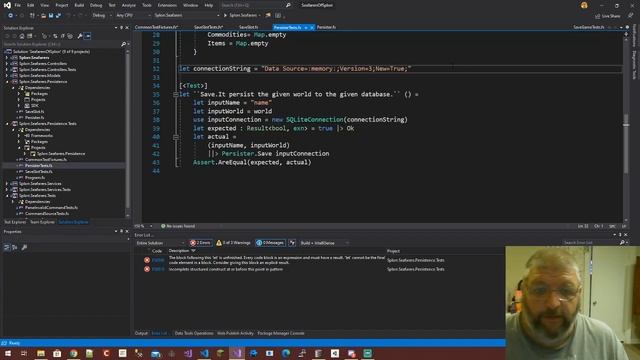This screenshot has height=360, width=640.
Task: Click the user account avatar icon
Action: 584,5
